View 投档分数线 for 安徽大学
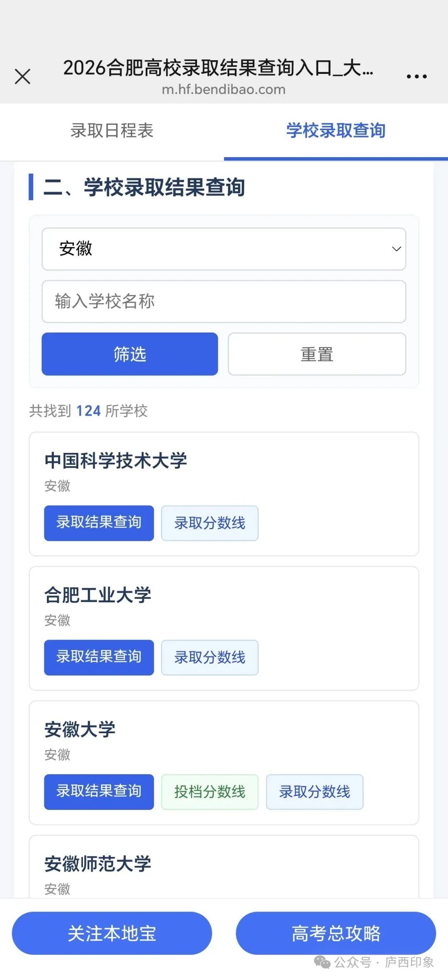The image size is (448, 980). click(210, 792)
